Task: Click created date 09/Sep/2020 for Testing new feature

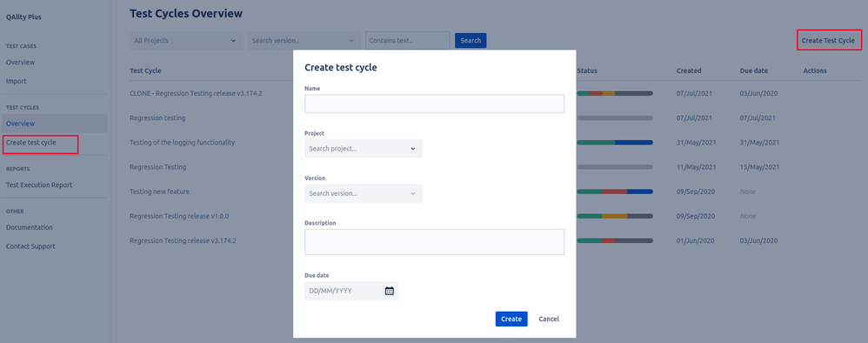Action: [x=696, y=192]
